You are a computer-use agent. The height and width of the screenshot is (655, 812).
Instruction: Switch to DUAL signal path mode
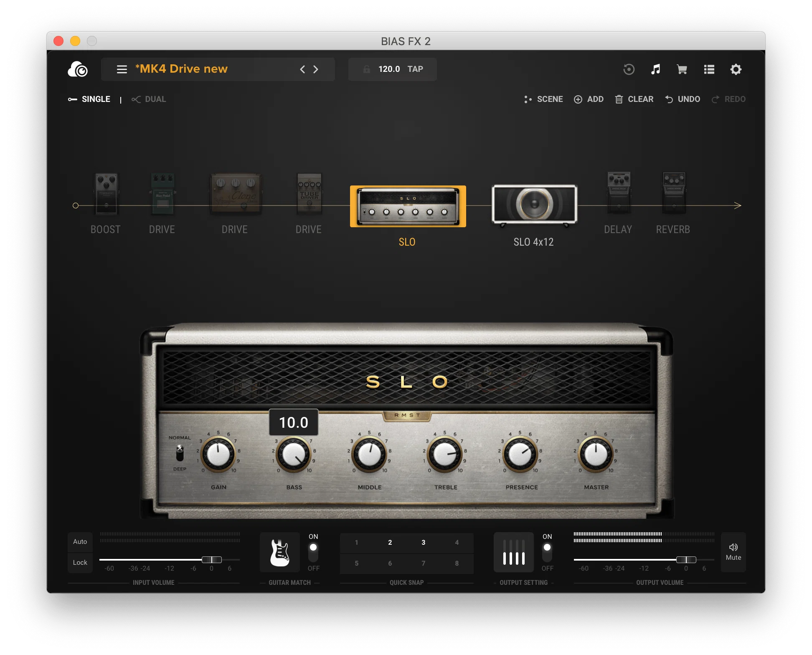click(x=149, y=99)
